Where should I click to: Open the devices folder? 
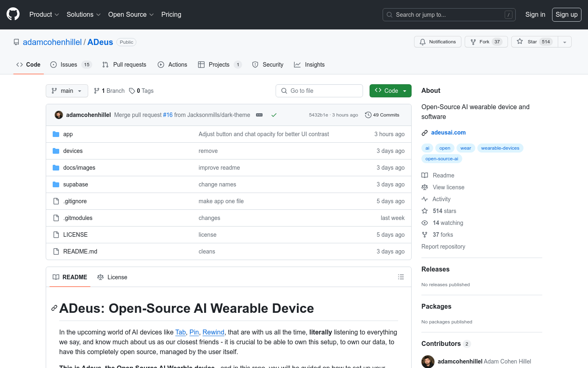pyautogui.click(x=73, y=151)
